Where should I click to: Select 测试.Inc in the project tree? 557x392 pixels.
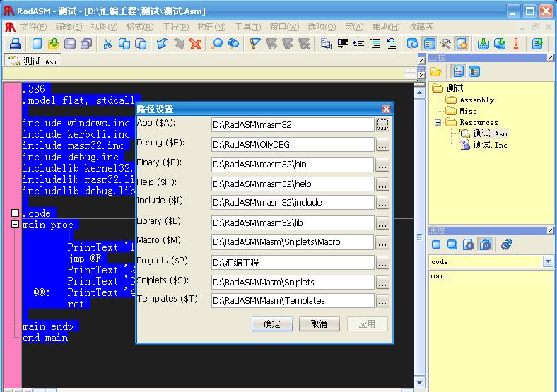pyautogui.click(x=490, y=145)
